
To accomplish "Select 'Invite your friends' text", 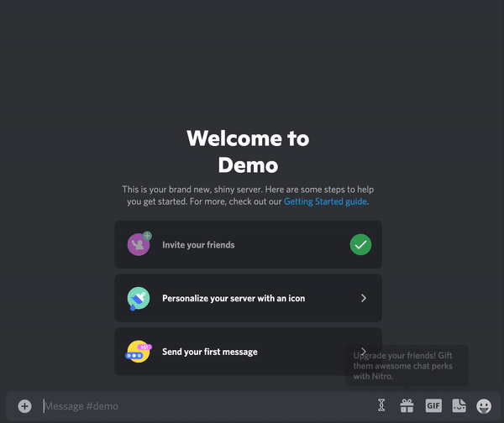I will [198, 245].
